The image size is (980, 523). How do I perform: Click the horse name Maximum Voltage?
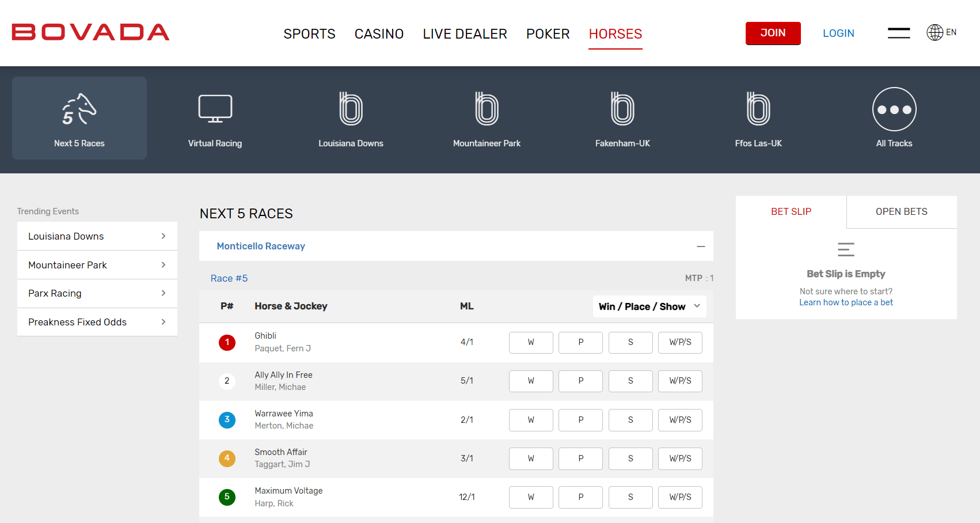point(288,491)
